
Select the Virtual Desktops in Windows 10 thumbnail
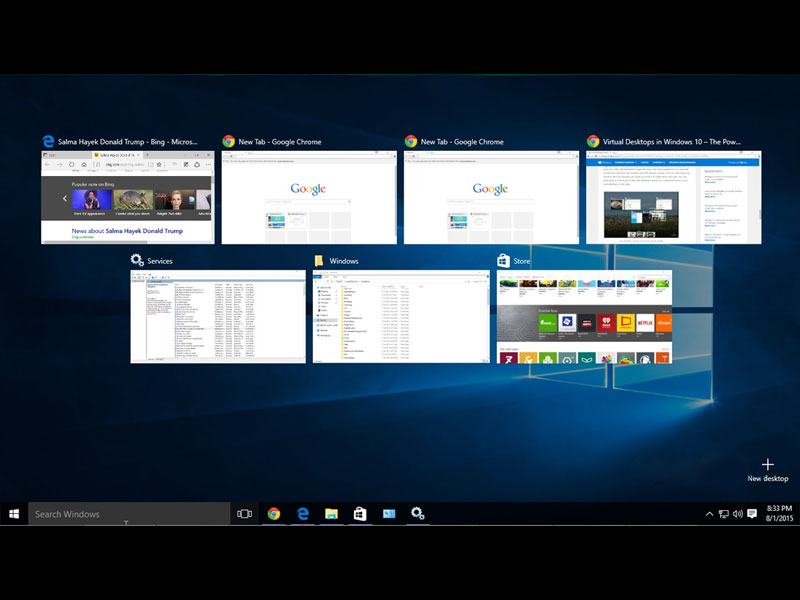673,197
